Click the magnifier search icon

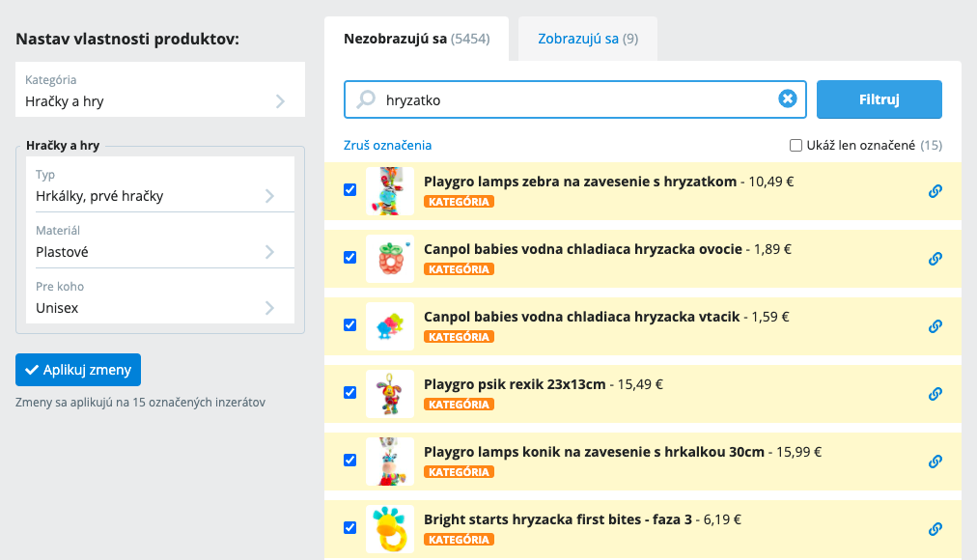tap(366, 99)
